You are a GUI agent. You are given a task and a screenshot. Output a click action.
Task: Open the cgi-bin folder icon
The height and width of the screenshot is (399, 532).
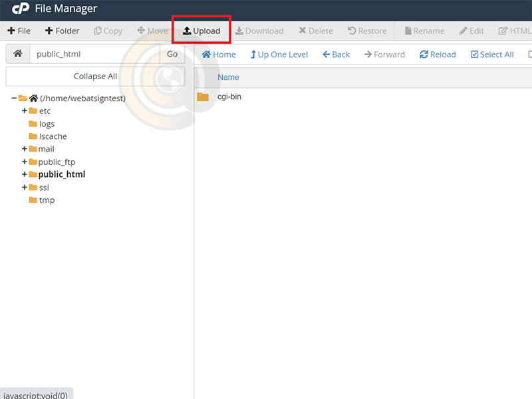pos(203,97)
